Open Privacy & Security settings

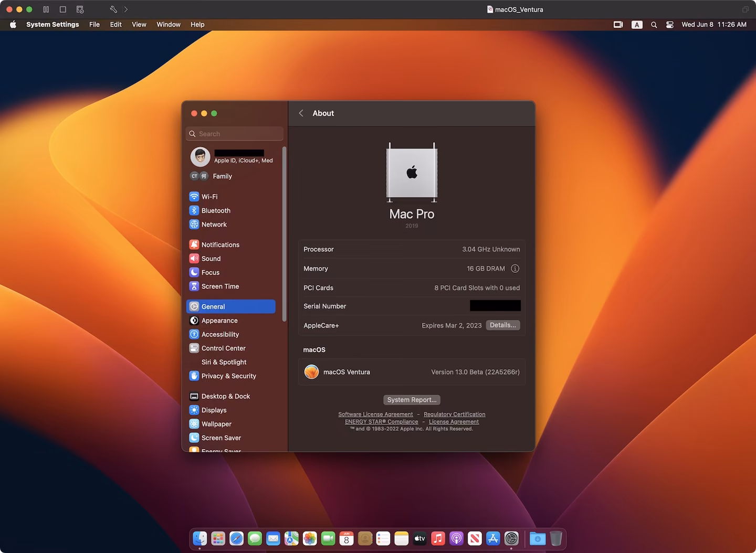(231, 376)
